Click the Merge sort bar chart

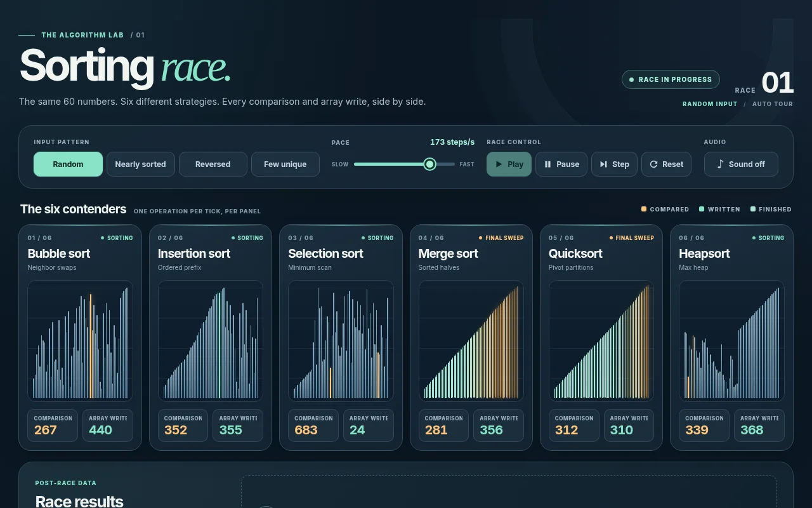click(471, 341)
